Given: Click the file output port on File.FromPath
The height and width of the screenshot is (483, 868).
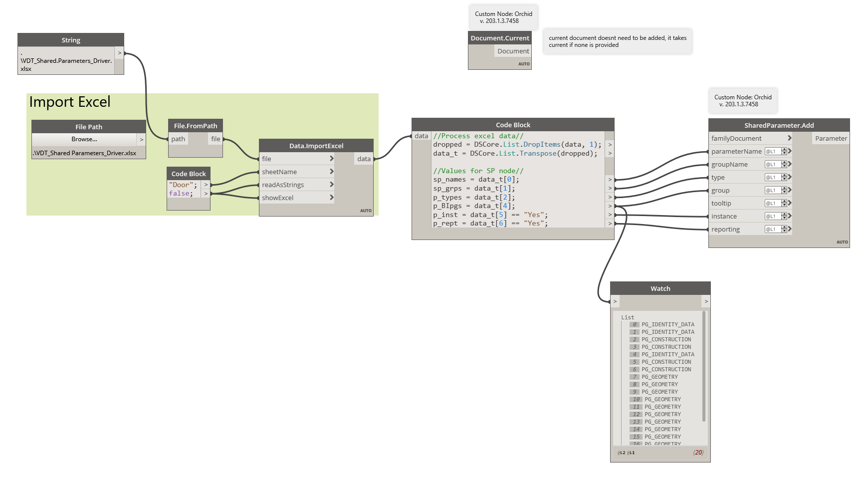Looking at the screenshot, I should (x=216, y=139).
